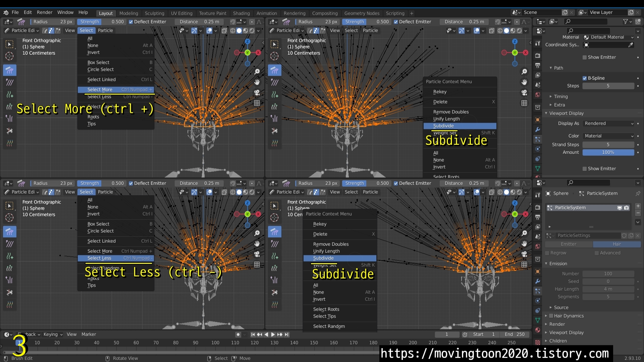This screenshot has width=644, height=362.
Task: Play the animation forward
Action: coord(273,335)
